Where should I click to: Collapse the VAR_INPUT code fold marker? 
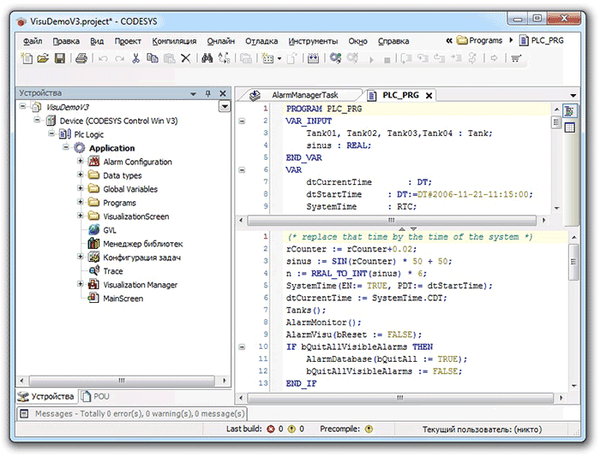pos(243,119)
